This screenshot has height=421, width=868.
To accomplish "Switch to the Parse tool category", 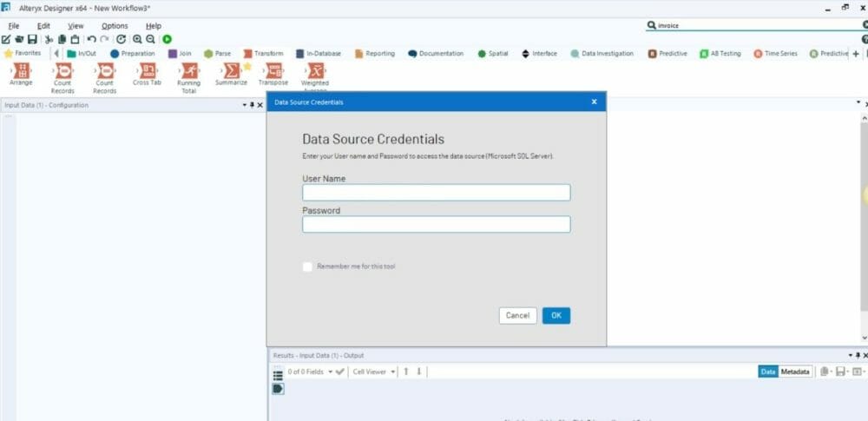I will (x=218, y=54).
